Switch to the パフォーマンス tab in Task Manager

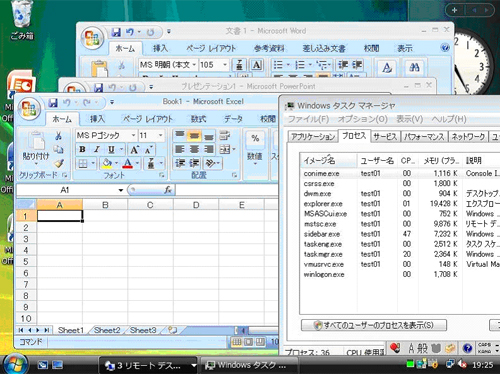(x=424, y=136)
